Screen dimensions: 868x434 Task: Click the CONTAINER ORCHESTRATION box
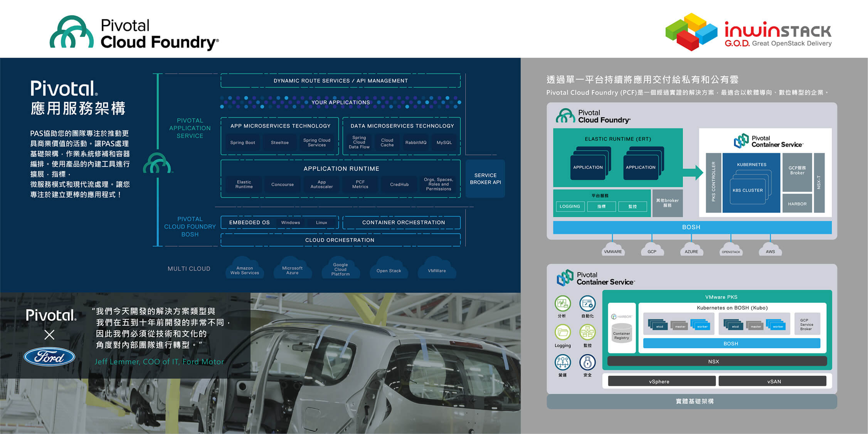coord(401,222)
